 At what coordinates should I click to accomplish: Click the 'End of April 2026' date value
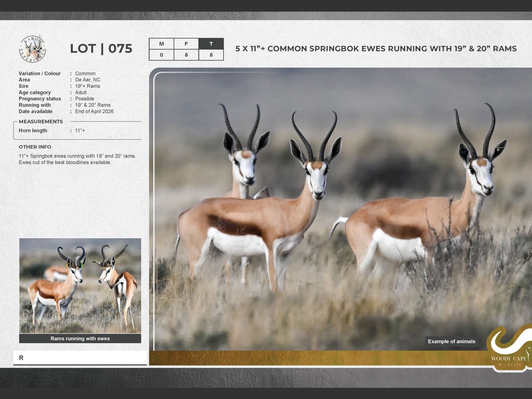point(94,111)
